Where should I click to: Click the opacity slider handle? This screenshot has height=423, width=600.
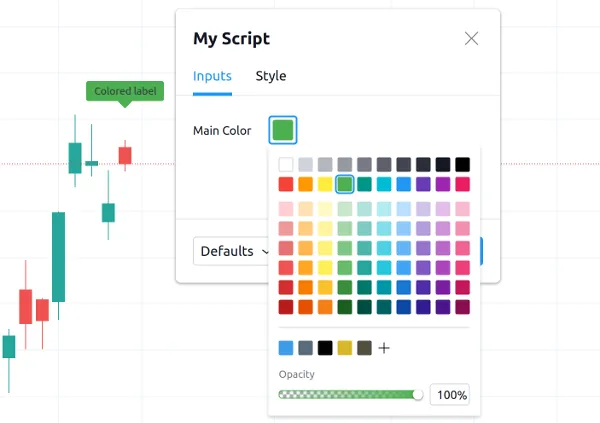pyautogui.click(x=418, y=395)
